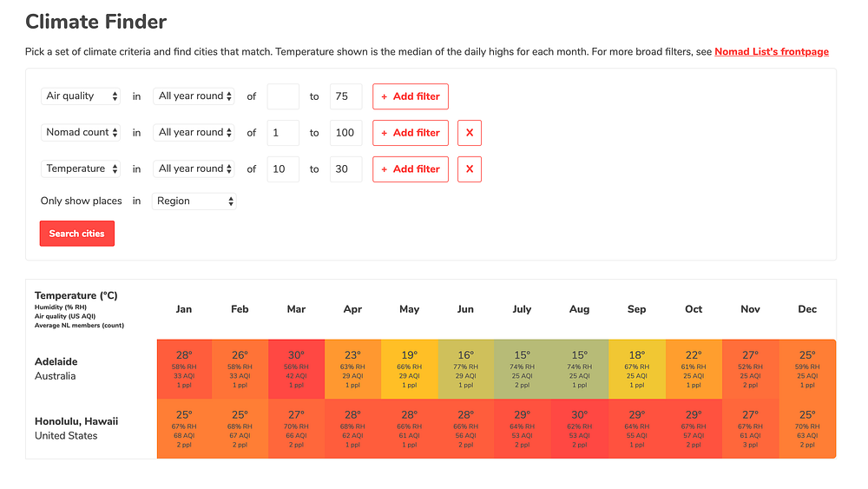Open All year round dropdown for Temperature

click(x=194, y=169)
